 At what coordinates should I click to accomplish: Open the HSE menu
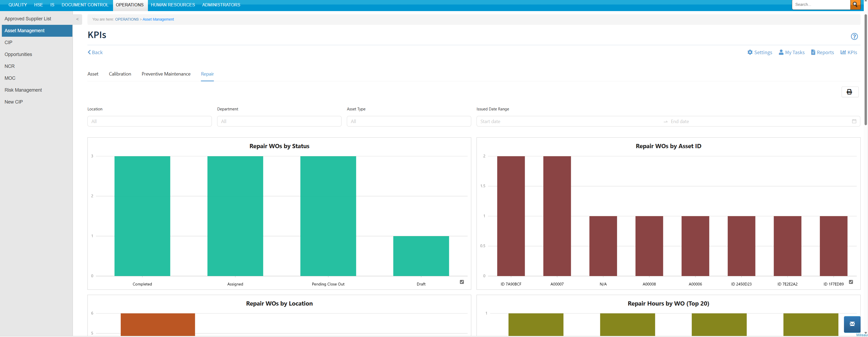click(x=38, y=5)
